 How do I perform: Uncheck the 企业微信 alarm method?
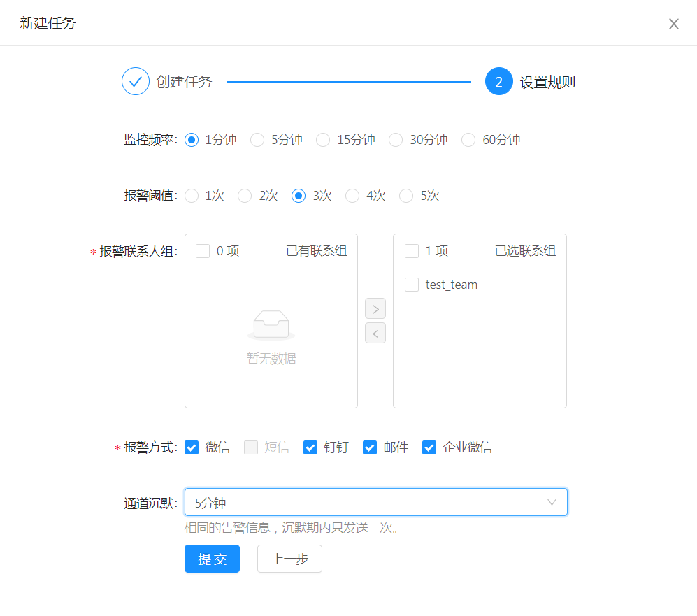(429, 447)
